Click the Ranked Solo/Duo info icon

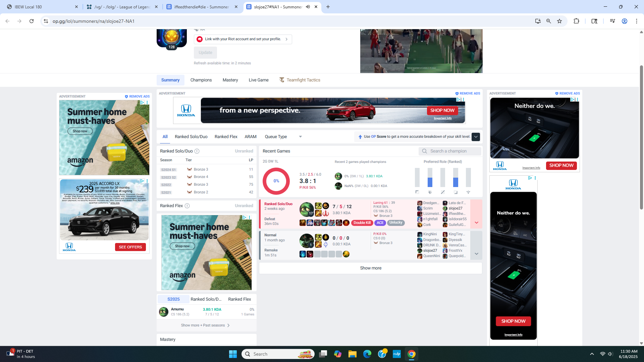[x=197, y=151]
